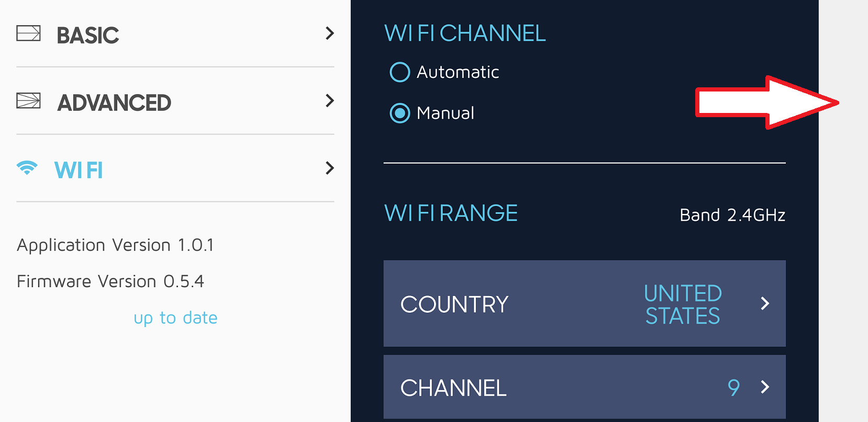Expand the WI FI section chevron
The image size is (868, 422).
tap(329, 168)
